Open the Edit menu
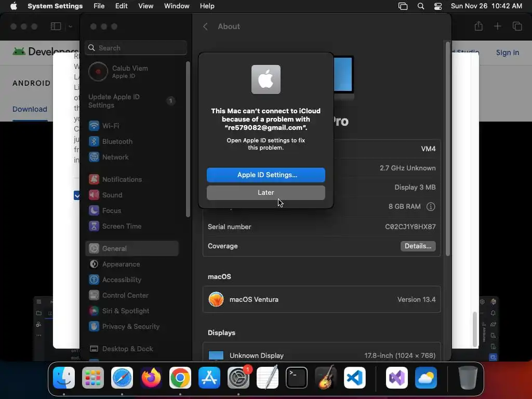 click(x=121, y=6)
